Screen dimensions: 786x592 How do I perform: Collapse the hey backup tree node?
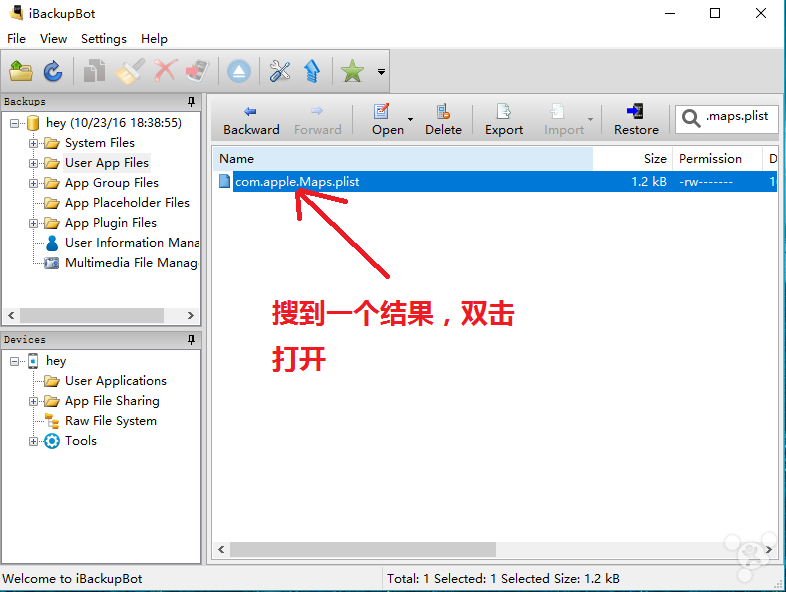[x=15, y=123]
